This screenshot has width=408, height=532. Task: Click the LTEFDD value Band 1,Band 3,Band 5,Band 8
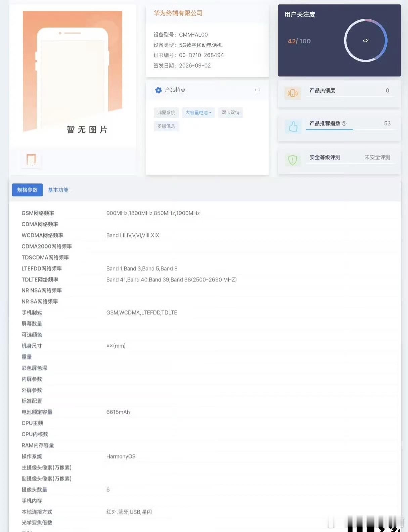coord(142,268)
